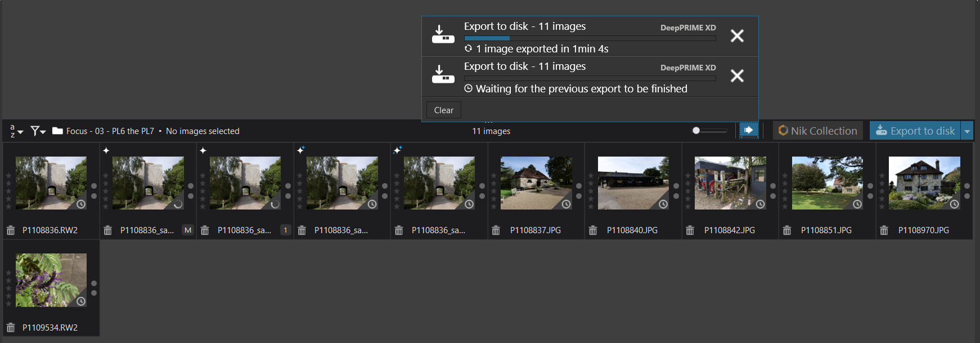Toggle the lower reject dot for P1108851.JPG
Screen dimensions: 980x343
pyautogui.click(x=870, y=196)
